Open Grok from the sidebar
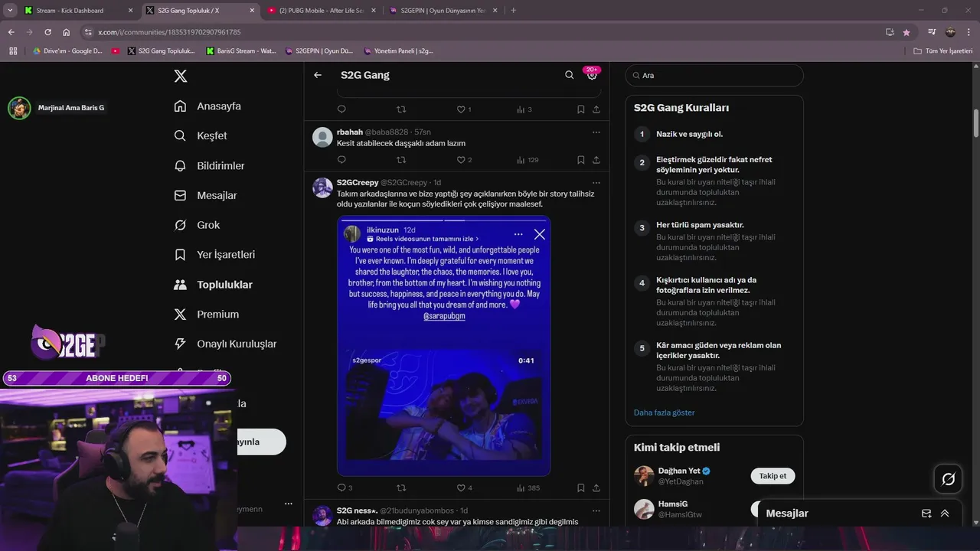 (x=197, y=225)
